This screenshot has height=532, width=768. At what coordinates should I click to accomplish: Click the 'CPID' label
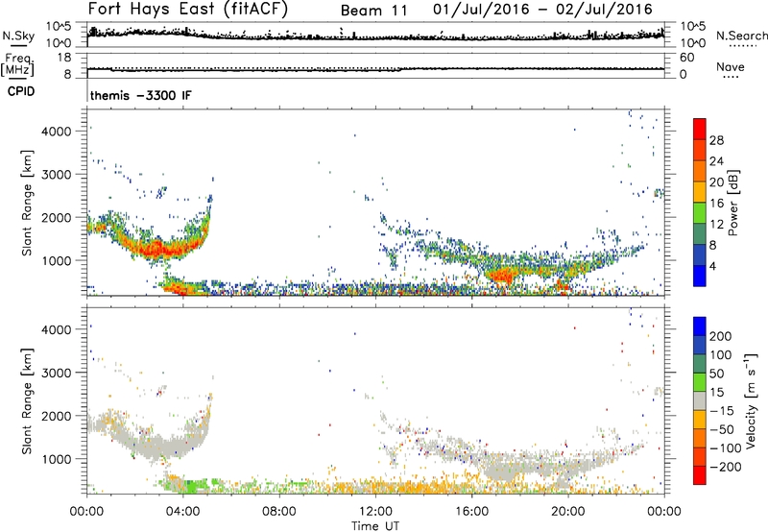[21, 91]
